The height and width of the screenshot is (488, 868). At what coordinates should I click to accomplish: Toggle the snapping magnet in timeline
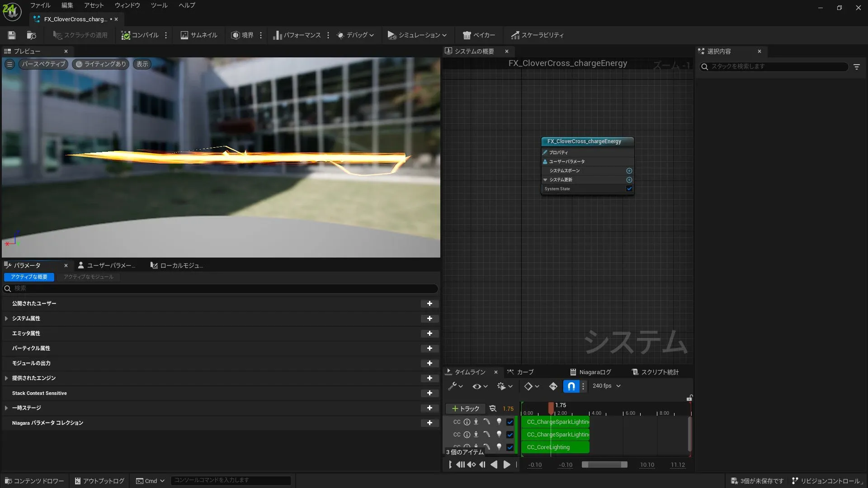pos(571,386)
